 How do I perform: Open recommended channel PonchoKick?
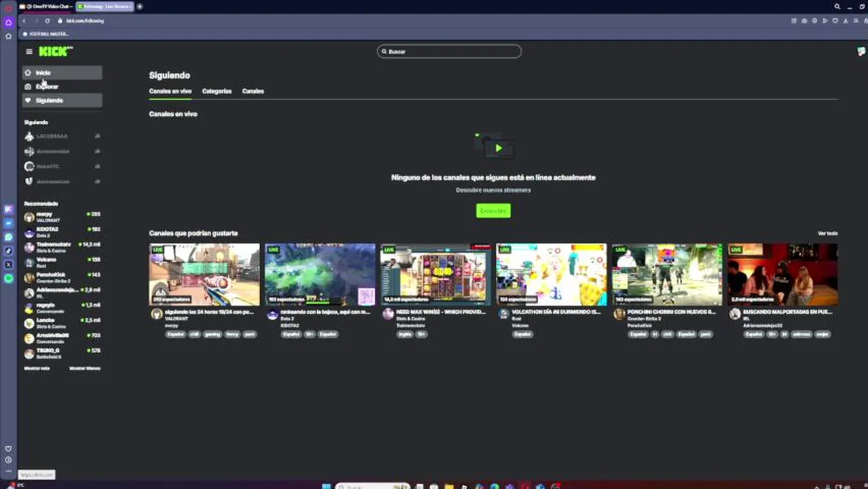[62, 277]
